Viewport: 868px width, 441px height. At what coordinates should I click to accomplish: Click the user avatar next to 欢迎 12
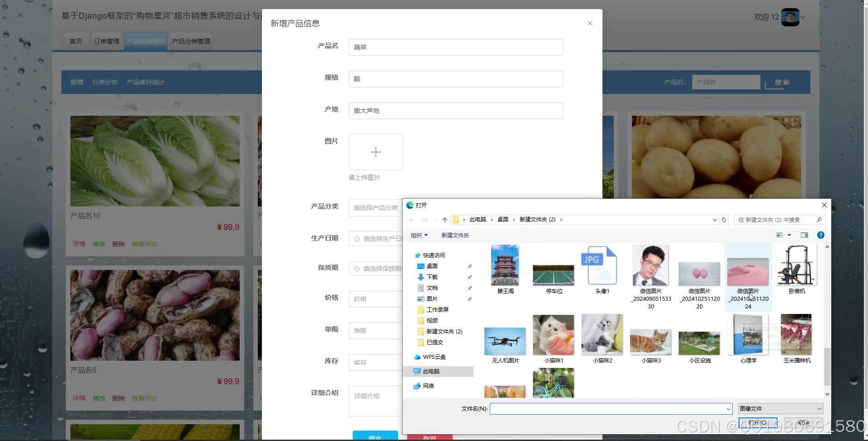(x=790, y=17)
